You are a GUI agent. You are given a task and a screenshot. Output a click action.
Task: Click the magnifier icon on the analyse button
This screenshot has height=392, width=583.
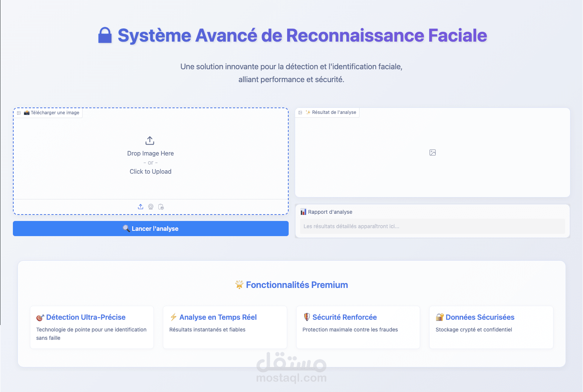click(127, 229)
